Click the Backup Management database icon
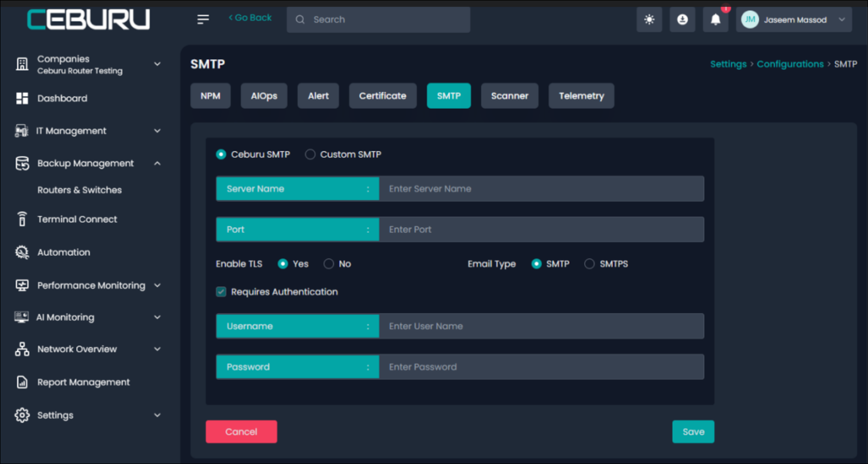This screenshot has width=868, height=464. [22, 163]
